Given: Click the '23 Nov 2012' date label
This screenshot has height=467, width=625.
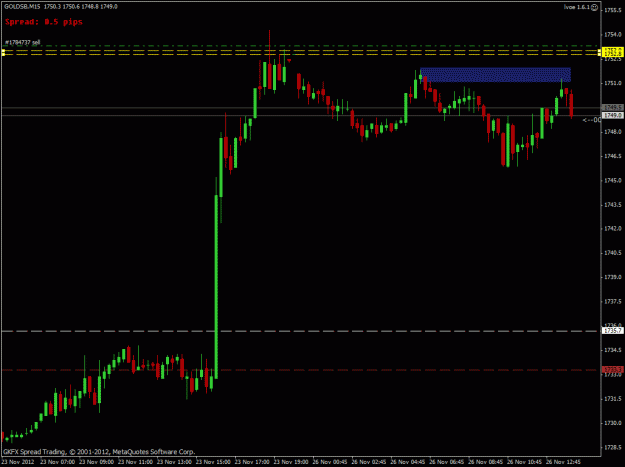Looking at the screenshot, I should pyautogui.click(x=17, y=462).
